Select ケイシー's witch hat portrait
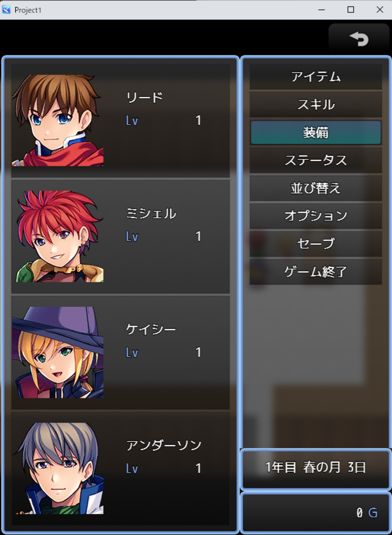The height and width of the screenshot is (535, 392). pyautogui.click(x=58, y=352)
